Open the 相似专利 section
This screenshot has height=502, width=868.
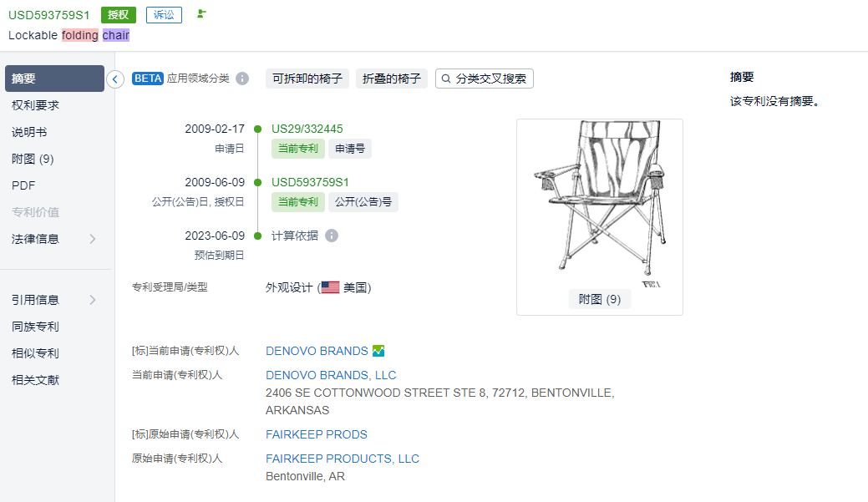point(35,353)
